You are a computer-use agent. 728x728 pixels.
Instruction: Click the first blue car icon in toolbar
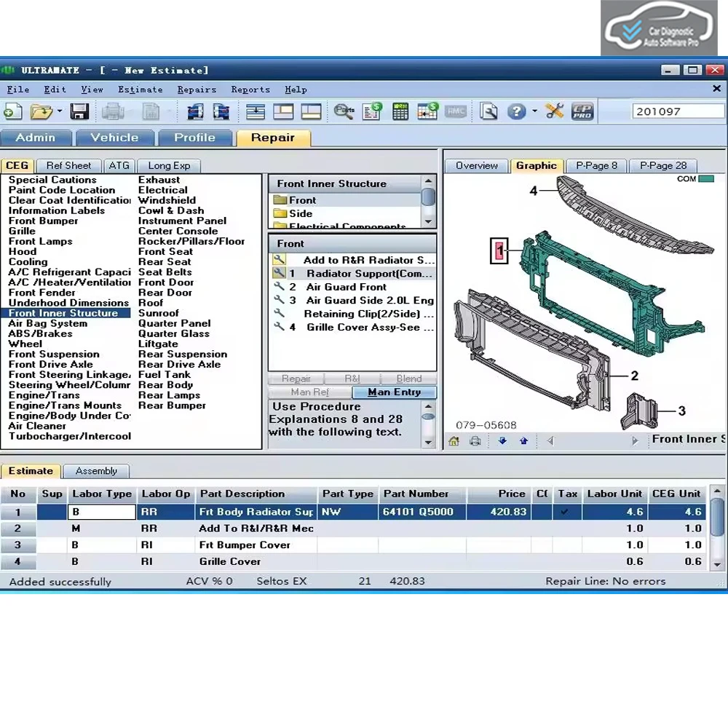tap(195, 111)
